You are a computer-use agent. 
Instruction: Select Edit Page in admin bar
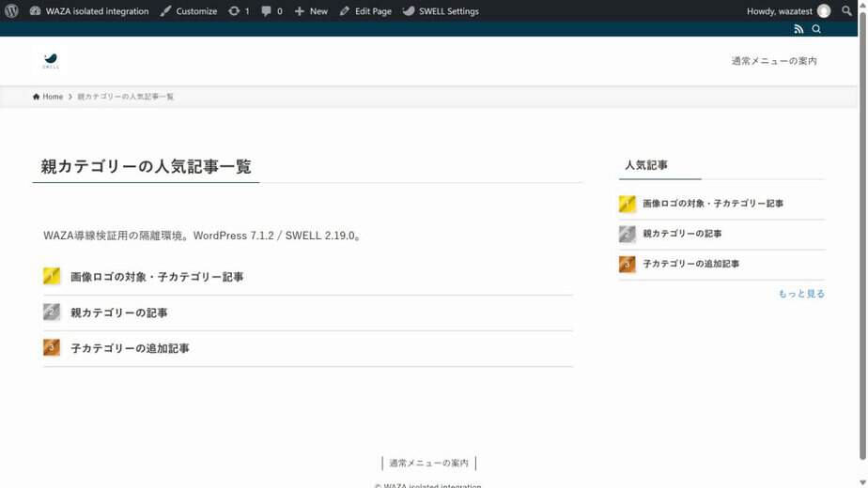point(365,11)
